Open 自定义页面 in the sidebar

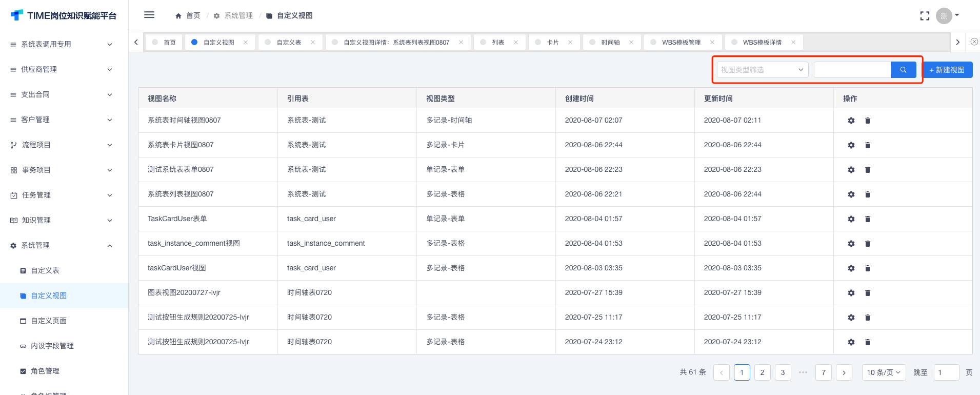click(x=64, y=321)
